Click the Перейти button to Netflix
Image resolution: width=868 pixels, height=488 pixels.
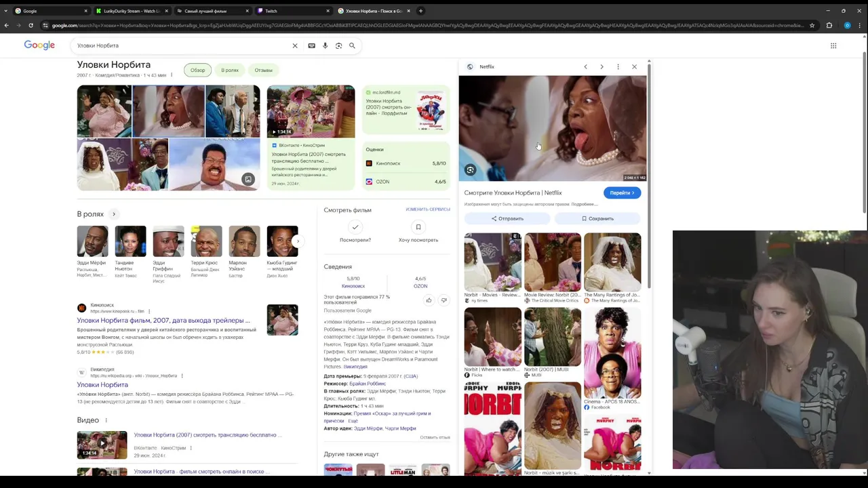(x=622, y=192)
